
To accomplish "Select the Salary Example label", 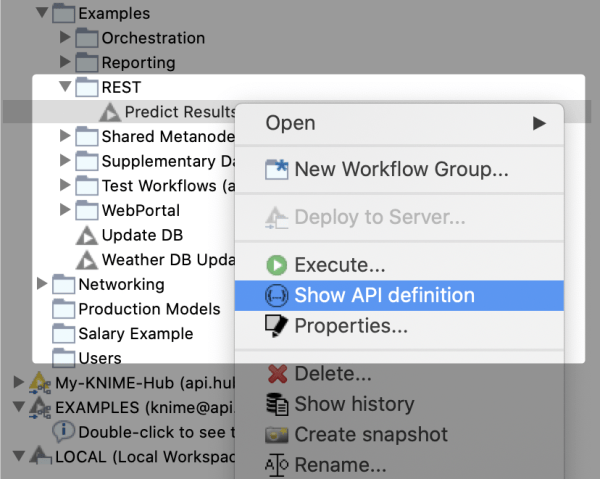I will pyautogui.click(x=136, y=334).
